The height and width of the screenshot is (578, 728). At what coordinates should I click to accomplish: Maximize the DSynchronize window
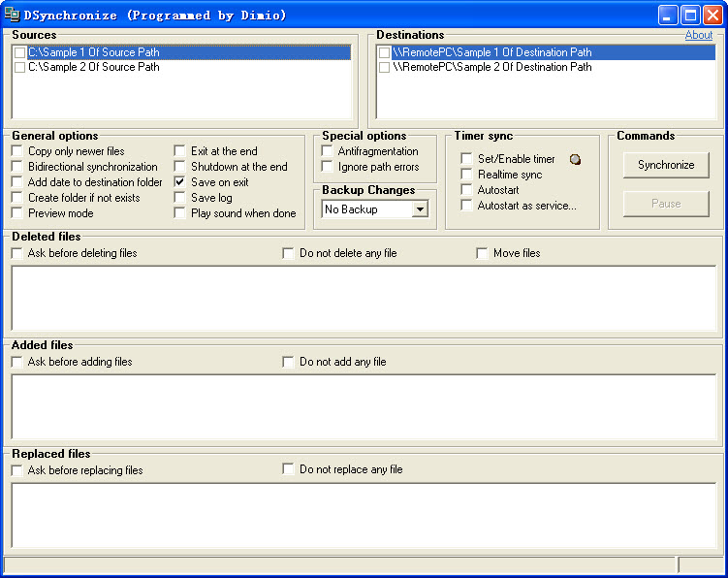(689, 15)
